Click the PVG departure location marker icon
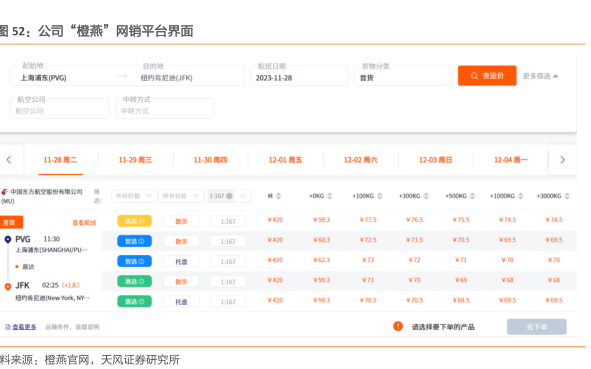Screen dimensions: 591x369 [x=8, y=239]
